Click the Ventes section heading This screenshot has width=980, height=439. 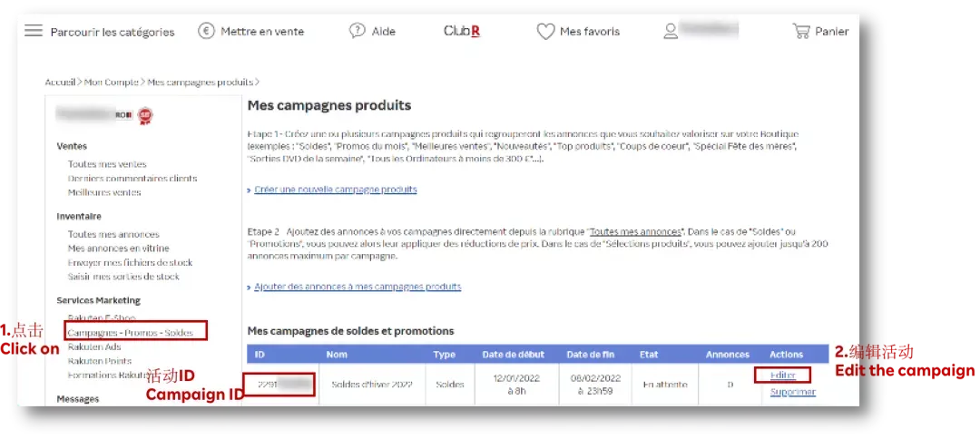tap(72, 146)
